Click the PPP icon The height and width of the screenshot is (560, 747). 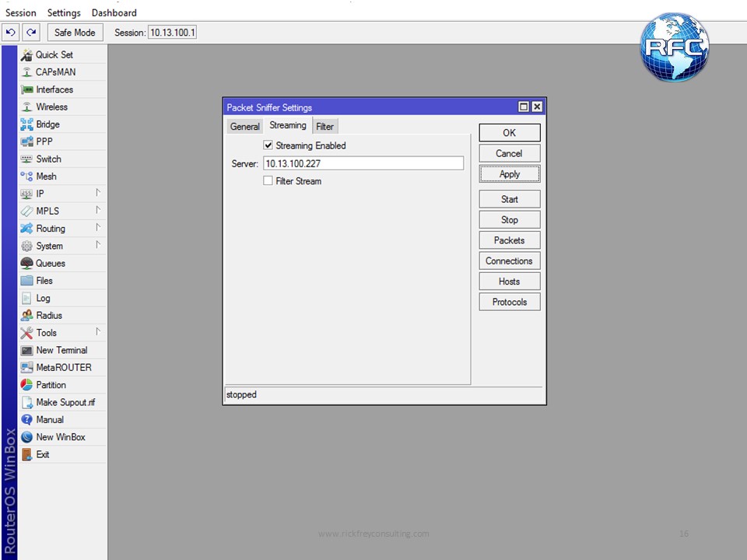(26, 142)
